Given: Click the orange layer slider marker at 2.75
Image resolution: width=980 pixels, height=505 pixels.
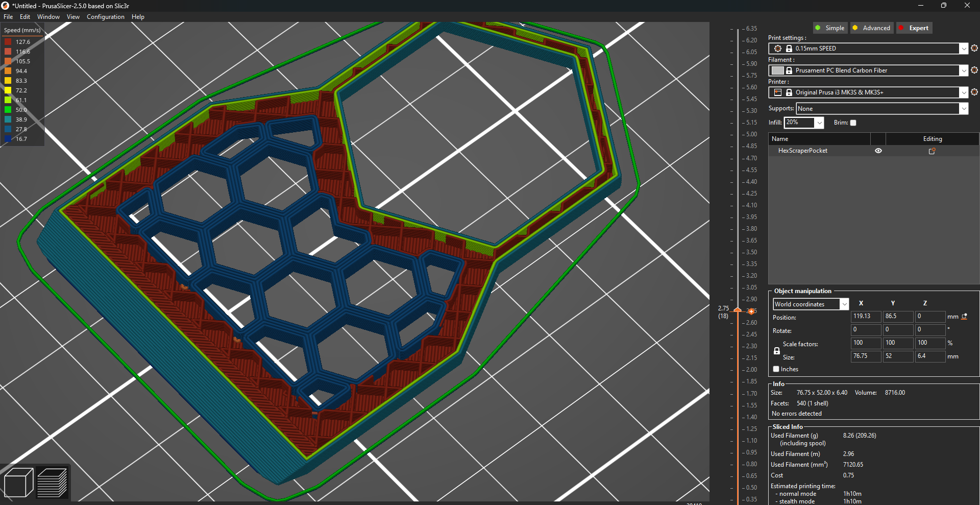Looking at the screenshot, I should pos(737,310).
